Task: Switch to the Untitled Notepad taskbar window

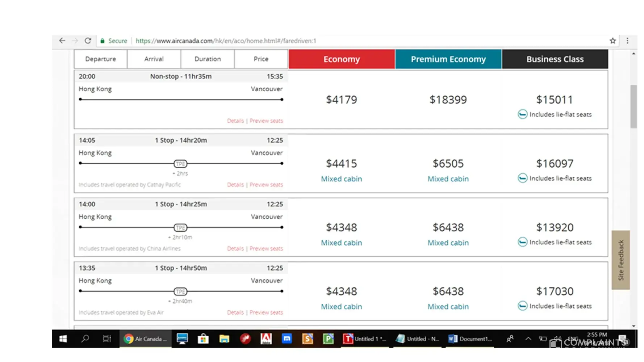Action: coord(418,339)
